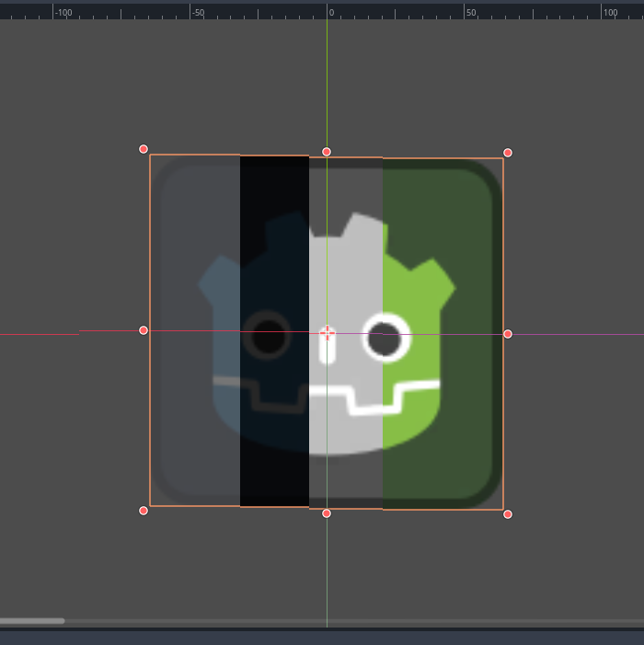Click the top-center edge resize handle
Screen dimensions: 644x645
coord(327,152)
